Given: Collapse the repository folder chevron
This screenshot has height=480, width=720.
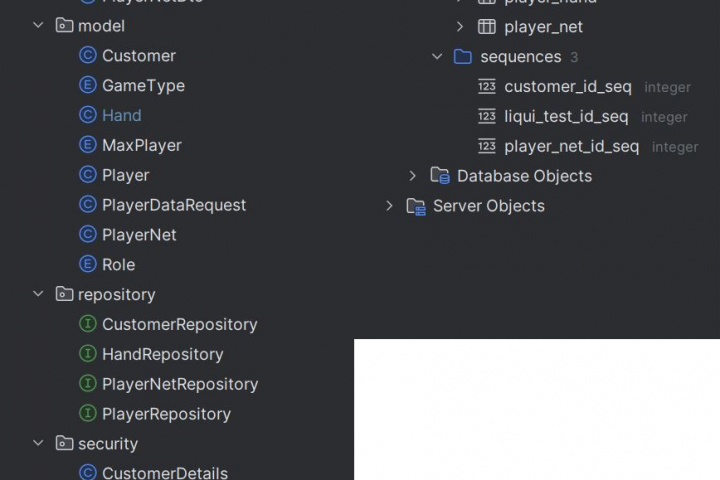Looking at the screenshot, I should 39,294.
